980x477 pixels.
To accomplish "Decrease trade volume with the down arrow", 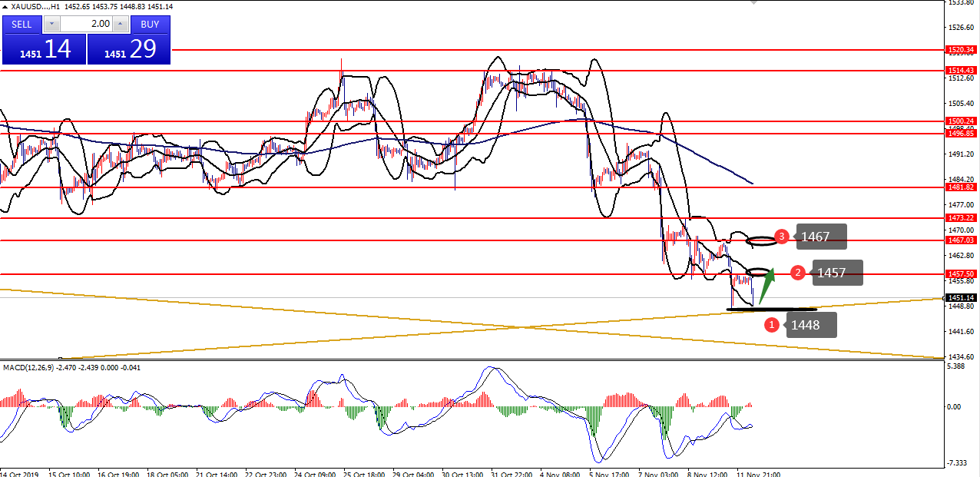I will tap(51, 24).
